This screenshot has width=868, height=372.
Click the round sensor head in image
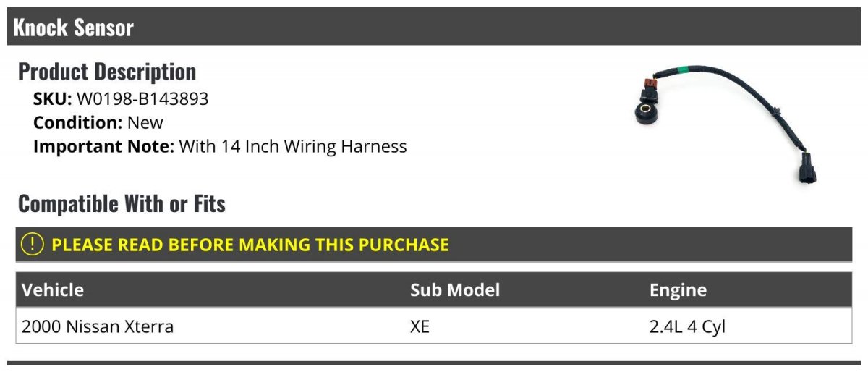point(643,113)
